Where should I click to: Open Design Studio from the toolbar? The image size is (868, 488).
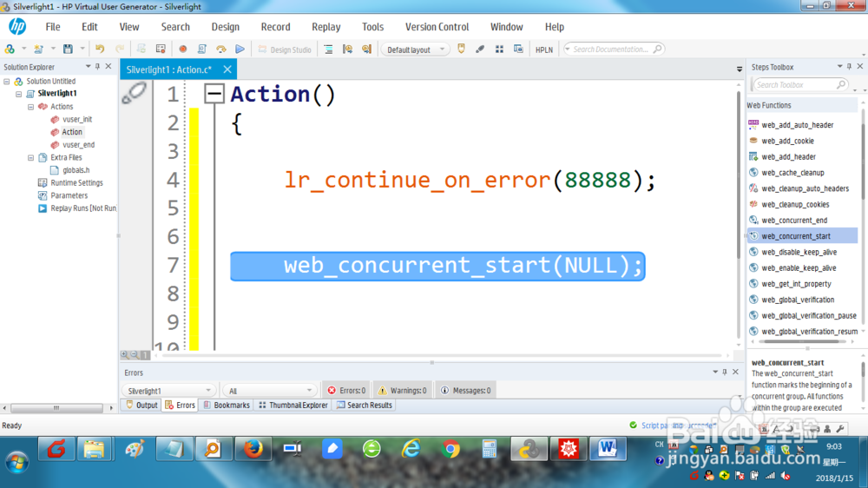pos(285,49)
